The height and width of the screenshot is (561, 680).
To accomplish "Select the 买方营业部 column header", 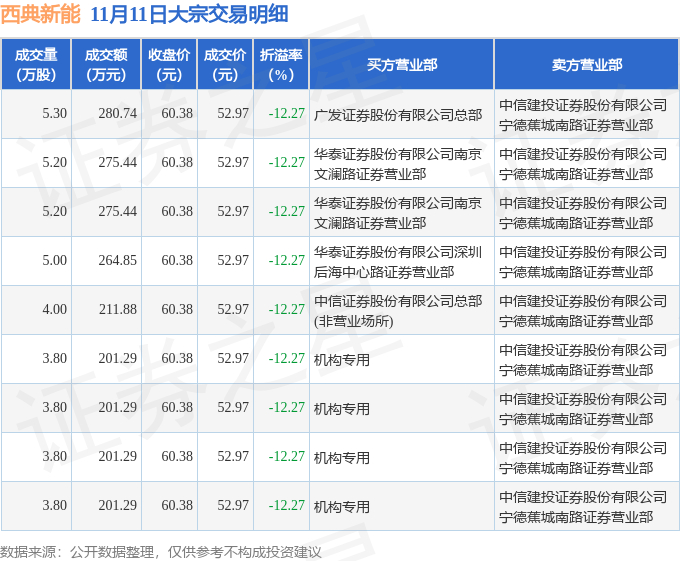I will tap(402, 65).
